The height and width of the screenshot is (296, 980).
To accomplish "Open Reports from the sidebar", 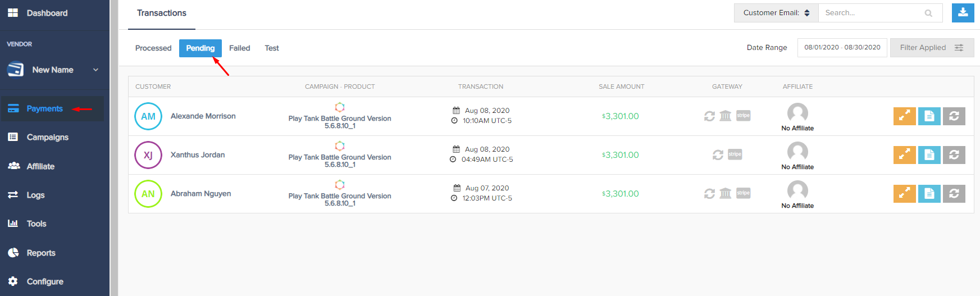I will coord(41,253).
